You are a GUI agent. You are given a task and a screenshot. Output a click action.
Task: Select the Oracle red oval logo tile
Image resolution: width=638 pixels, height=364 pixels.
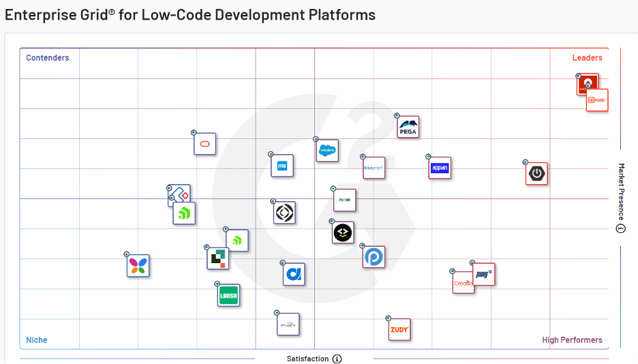point(204,144)
